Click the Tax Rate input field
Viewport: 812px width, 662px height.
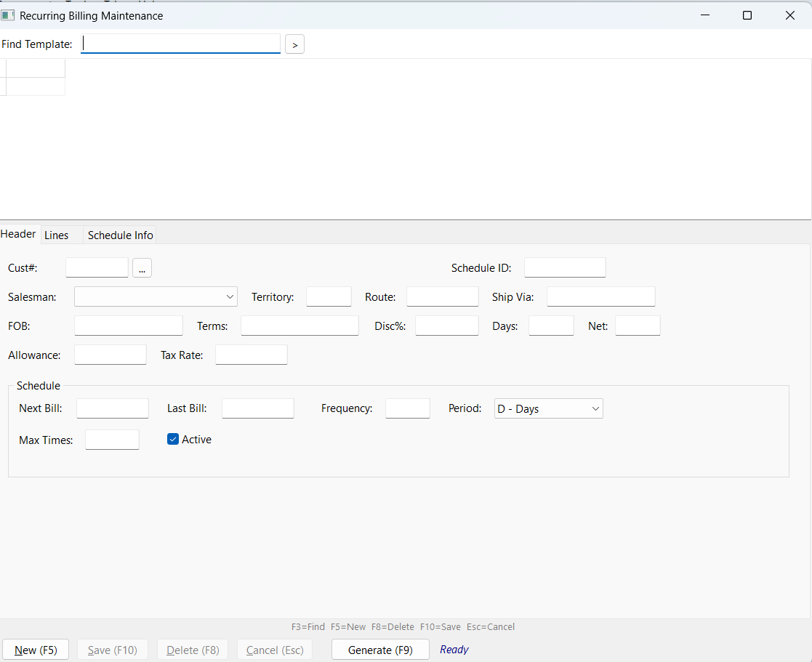coord(251,355)
